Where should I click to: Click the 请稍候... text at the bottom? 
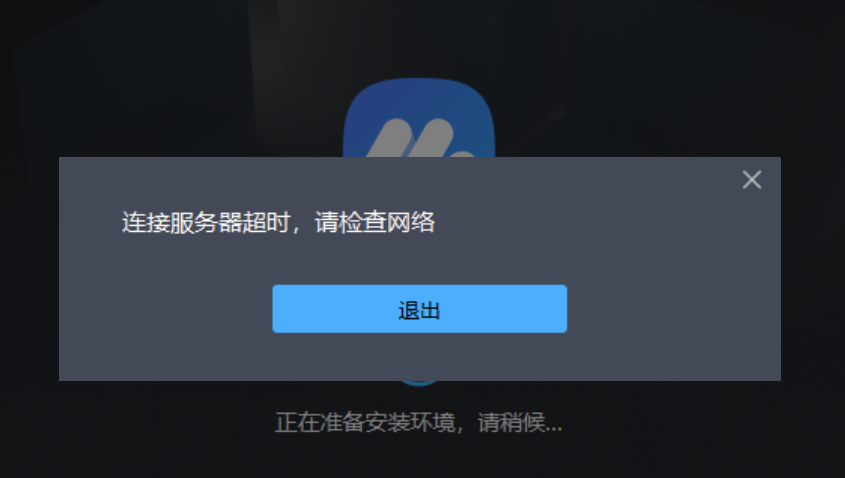520,422
